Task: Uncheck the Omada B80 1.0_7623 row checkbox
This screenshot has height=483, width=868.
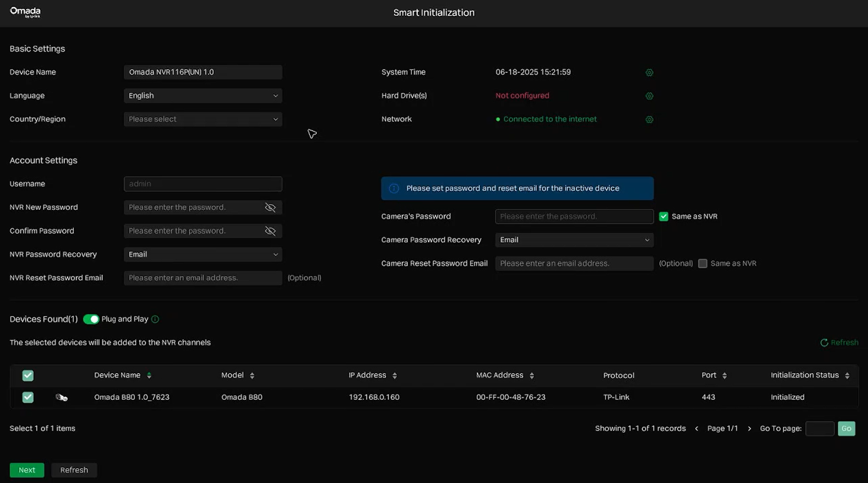Action: (x=28, y=398)
